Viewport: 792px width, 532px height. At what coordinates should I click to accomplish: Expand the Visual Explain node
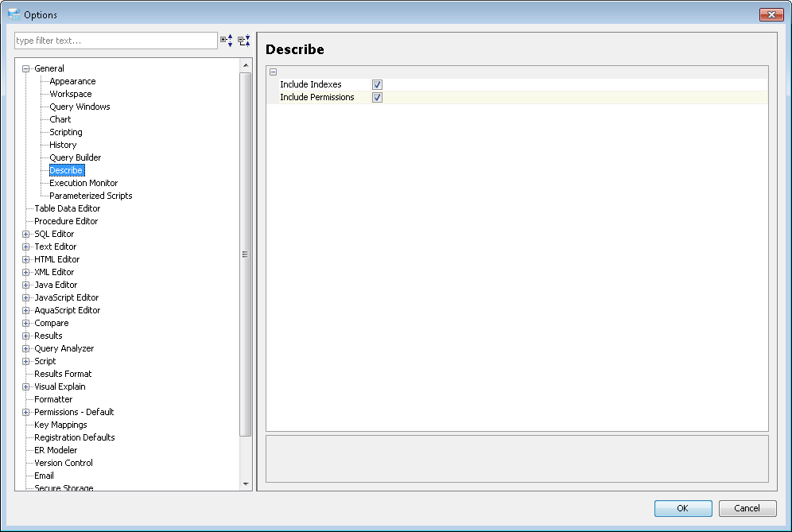click(x=25, y=387)
